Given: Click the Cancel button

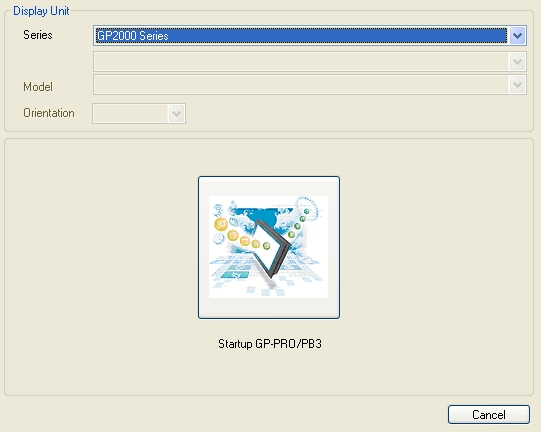Looking at the screenshot, I should click(x=489, y=414).
